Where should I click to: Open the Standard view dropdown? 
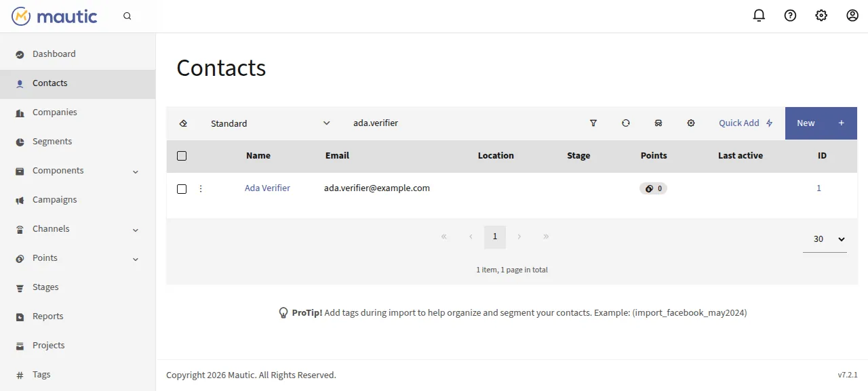point(271,123)
